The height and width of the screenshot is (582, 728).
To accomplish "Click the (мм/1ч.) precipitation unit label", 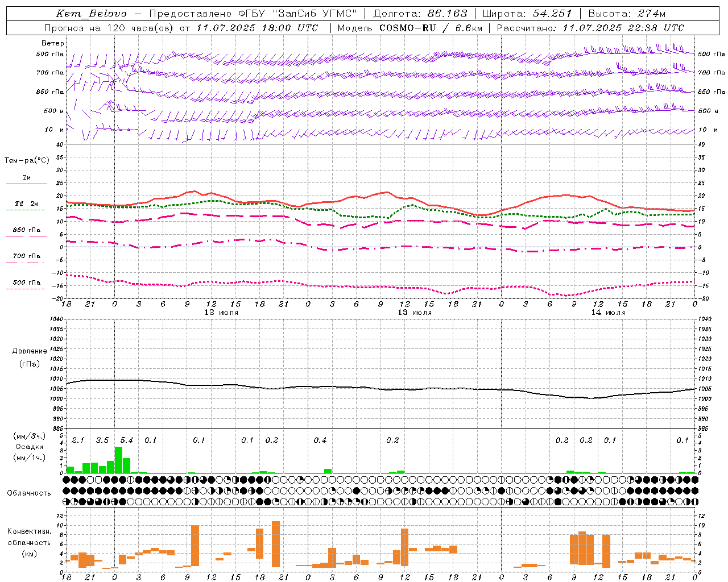I will (30, 458).
